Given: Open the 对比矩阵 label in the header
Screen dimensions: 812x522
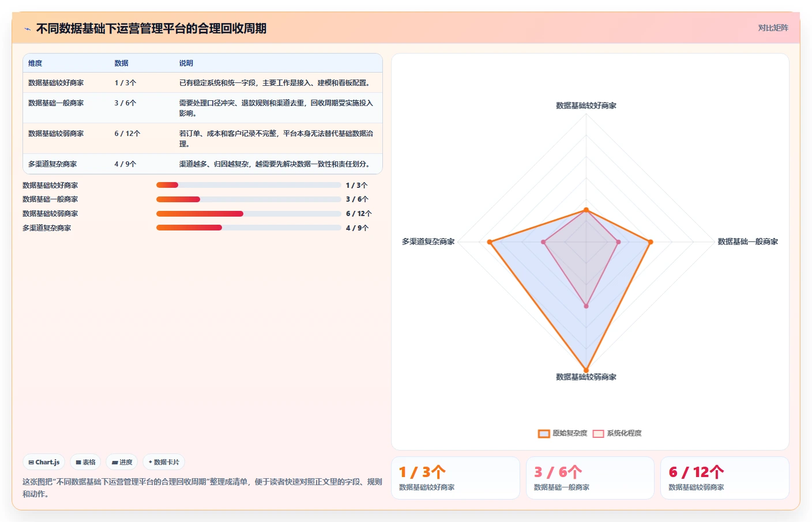Looking at the screenshot, I should coord(773,28).
